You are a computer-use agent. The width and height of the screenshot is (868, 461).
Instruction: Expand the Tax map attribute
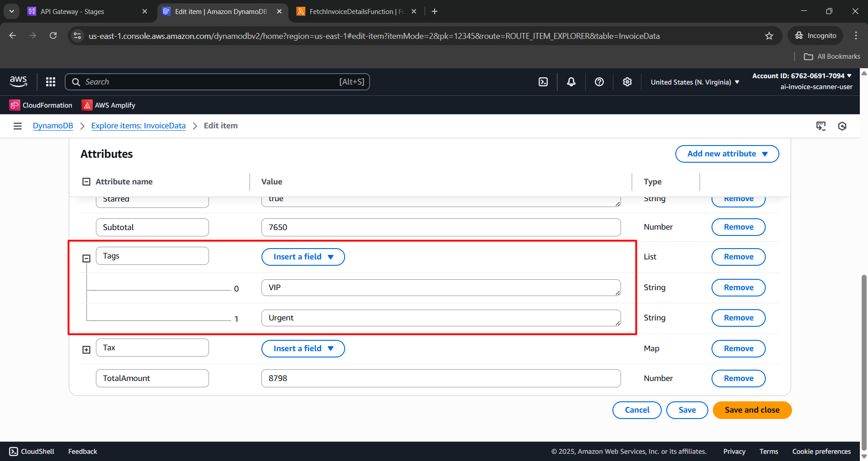[x=86, y=349]
